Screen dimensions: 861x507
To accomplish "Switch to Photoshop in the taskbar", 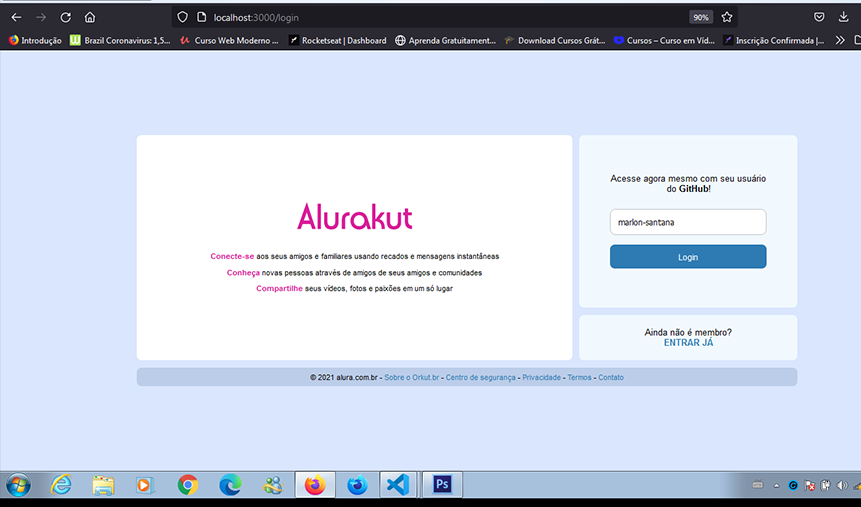I will coord(442,484).
